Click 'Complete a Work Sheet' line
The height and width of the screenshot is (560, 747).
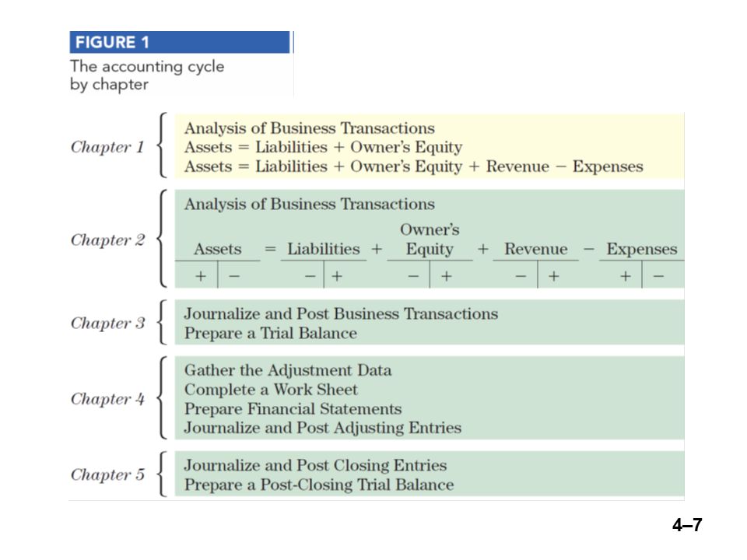point(271,390)
